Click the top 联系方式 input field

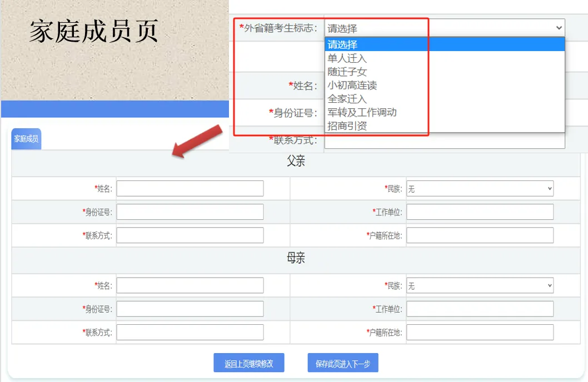click(445, 143)
